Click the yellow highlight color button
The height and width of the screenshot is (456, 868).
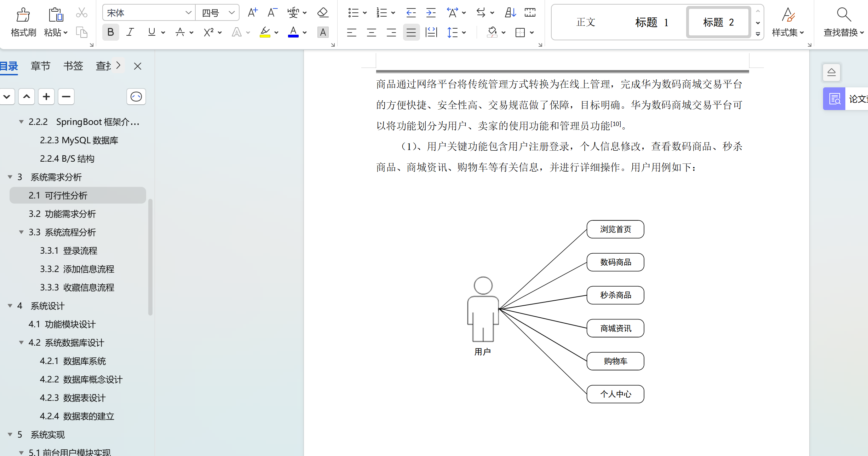pos(265,33)
